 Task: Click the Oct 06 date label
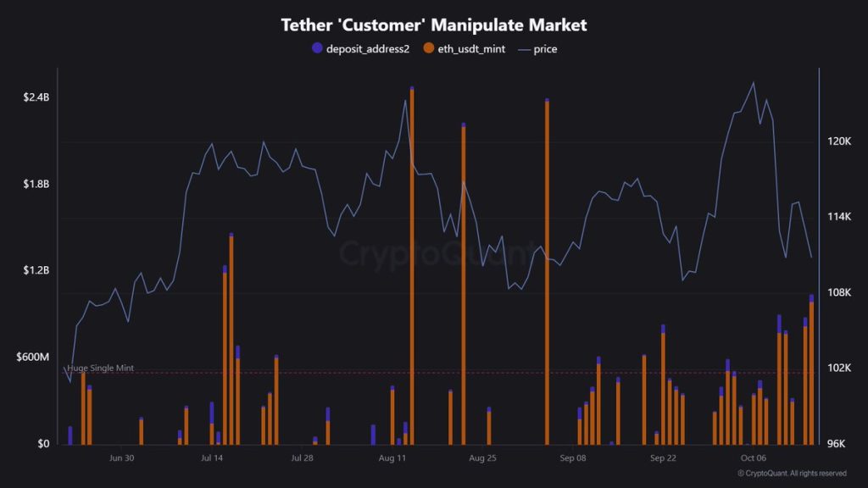pyautogui.click(x=753, y=457)
